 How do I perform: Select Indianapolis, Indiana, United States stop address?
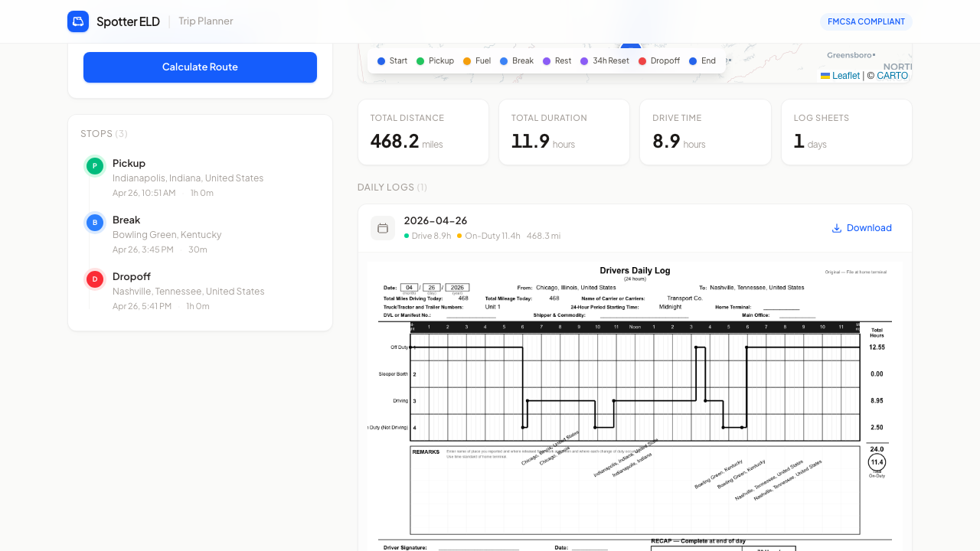point(188,178)
